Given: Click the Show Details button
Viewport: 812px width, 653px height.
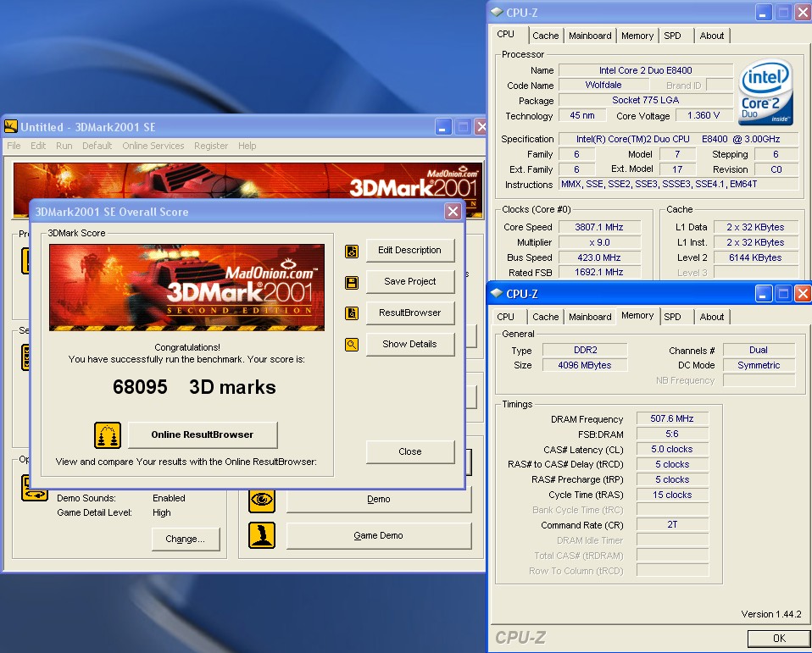Looking at the screenshot, I should [410, 344].
